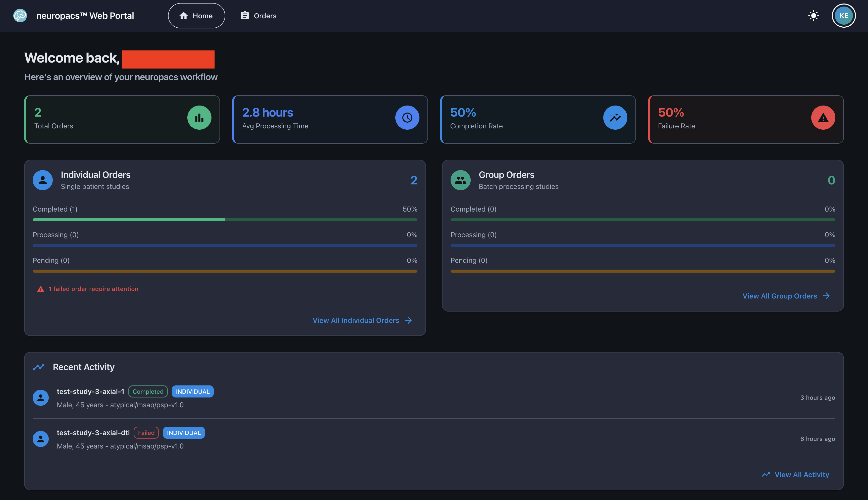The width and height of the screenshot is (868, 500).
Task: Click the Completed status badge on test-study-3-axial-1
Action: tap(148, 391)
